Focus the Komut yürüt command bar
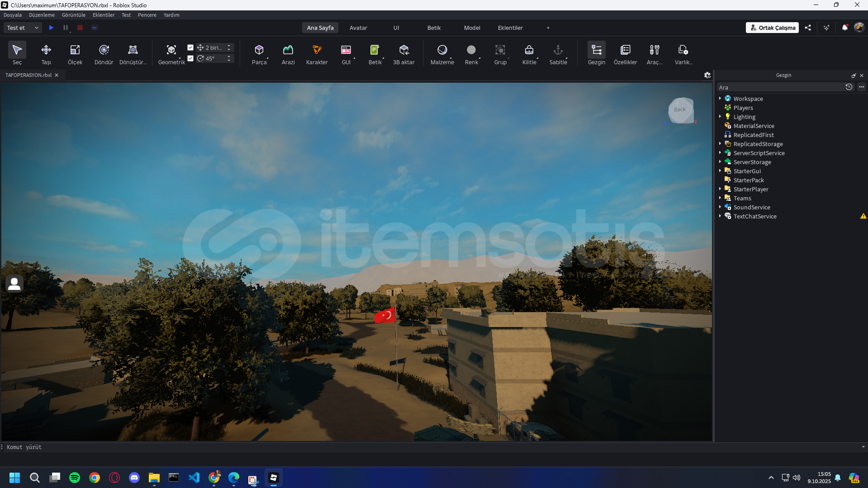The width and height of the screenshot is (868, 488). pyautogui.click(x=432, y=447)
